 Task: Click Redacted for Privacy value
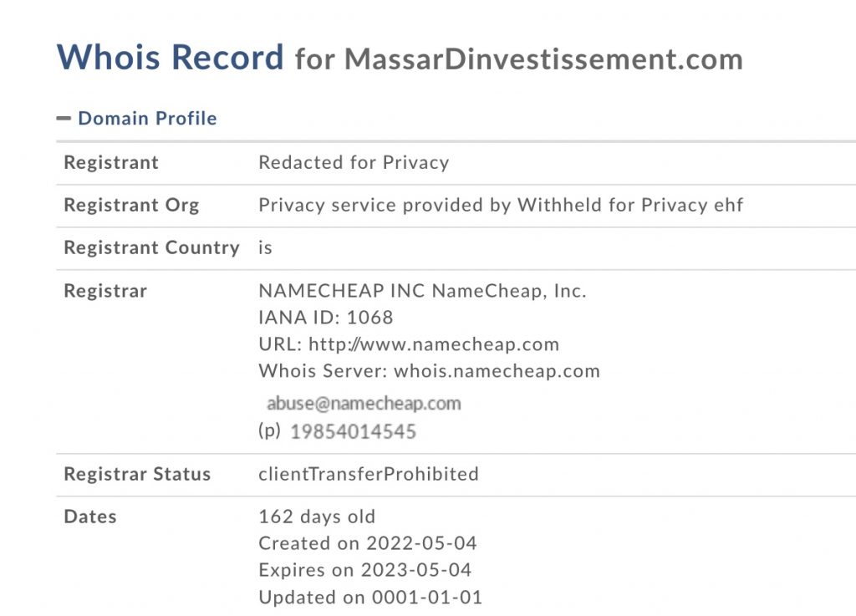(354, 163)
